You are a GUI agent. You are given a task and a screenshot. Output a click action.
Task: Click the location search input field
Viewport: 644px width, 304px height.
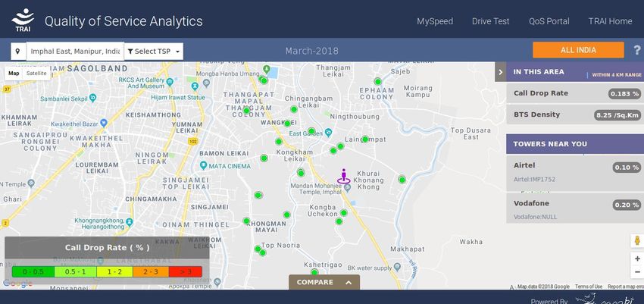point(76,52)
